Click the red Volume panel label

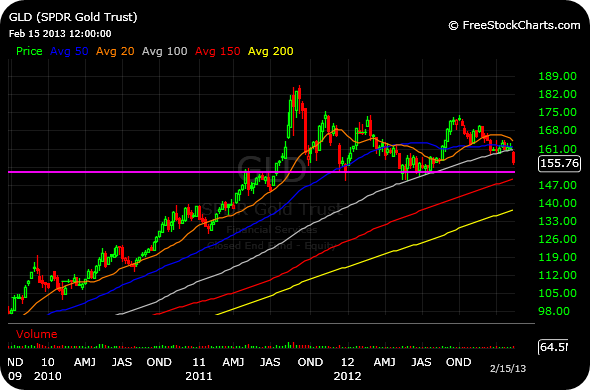point(36,334)
